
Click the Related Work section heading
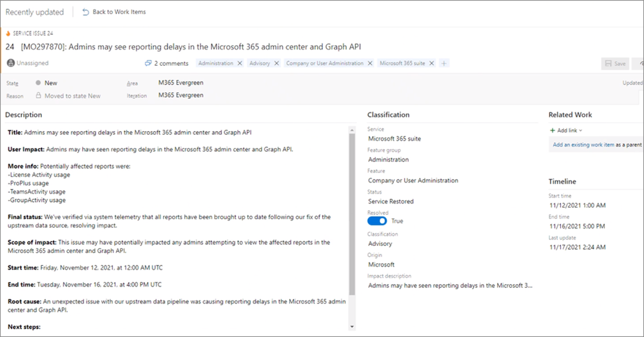pyautogui.click(x=570, y=115)
